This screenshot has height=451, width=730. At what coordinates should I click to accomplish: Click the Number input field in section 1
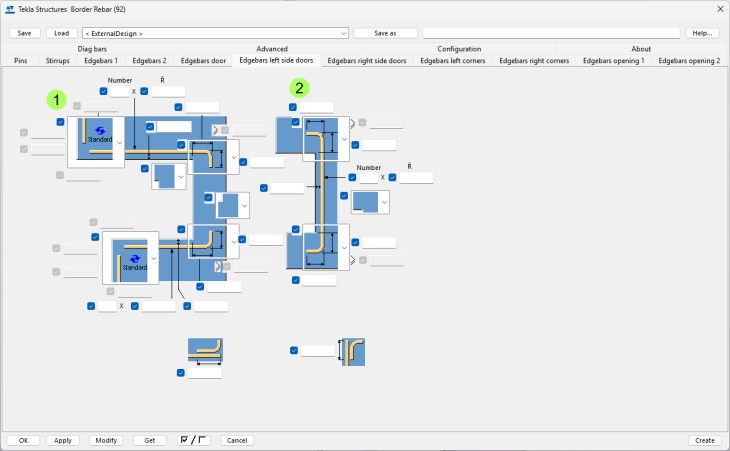point(120,91)
